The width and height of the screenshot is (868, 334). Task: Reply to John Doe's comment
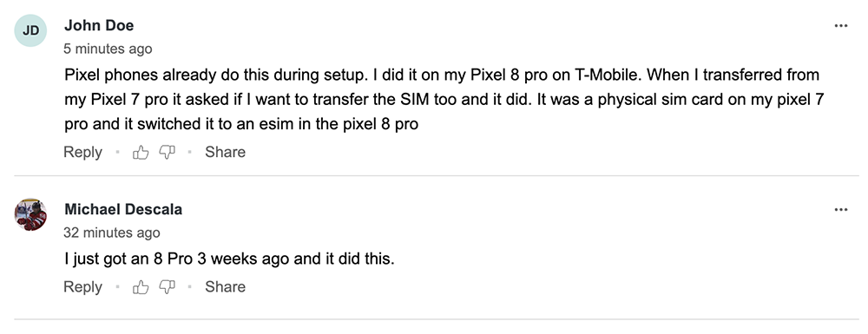coord(82,152)
